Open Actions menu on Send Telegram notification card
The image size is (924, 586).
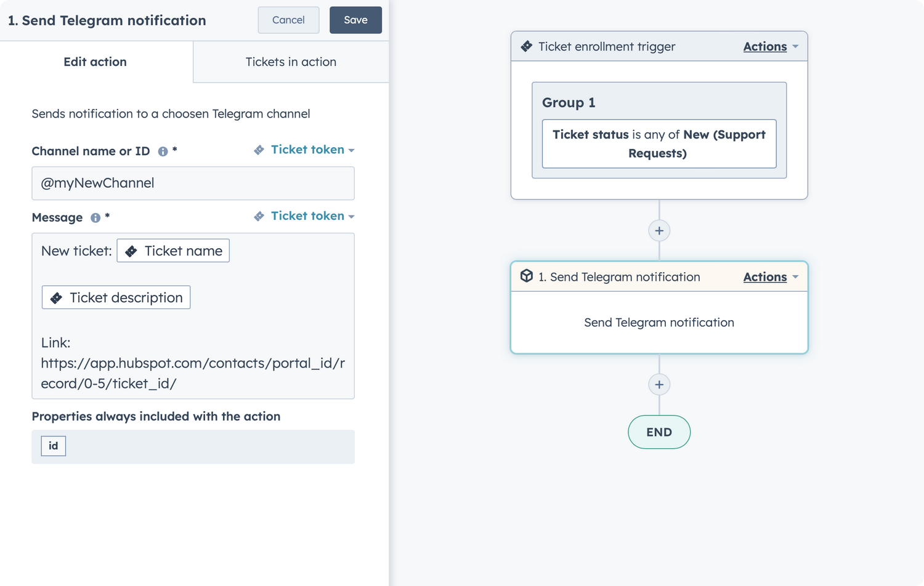(771, 277)
